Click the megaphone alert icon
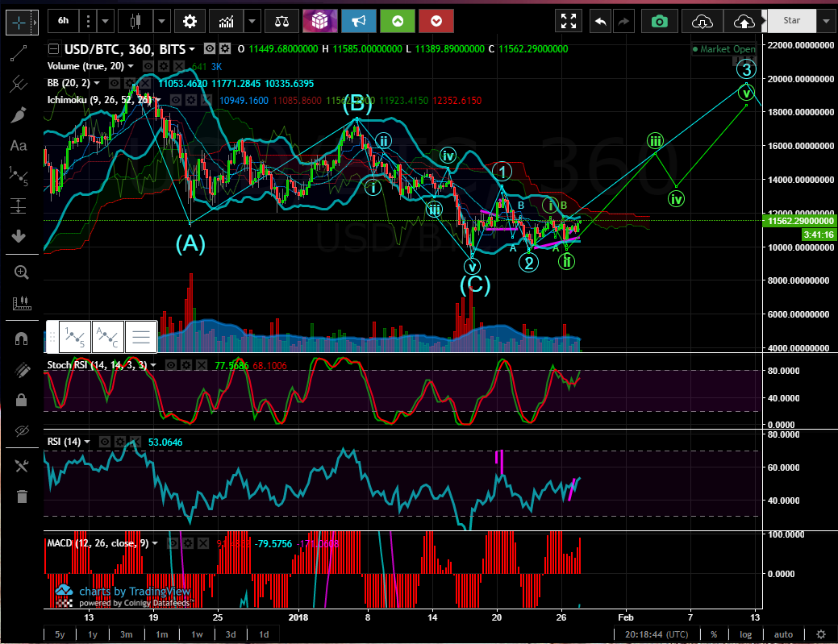The height and width of the screenshot is (644, 838). (x=357, y=20)
